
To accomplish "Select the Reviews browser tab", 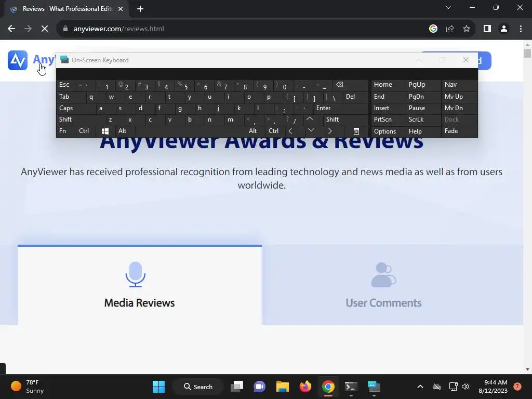I will click(67, 9).
